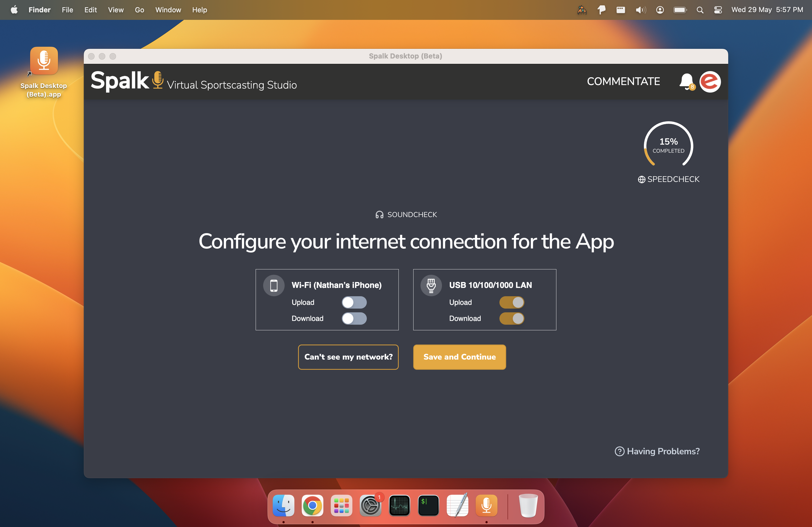
Task: Open System Settings from the Dock
Action: pyautogui.click(x=370, y=506)
